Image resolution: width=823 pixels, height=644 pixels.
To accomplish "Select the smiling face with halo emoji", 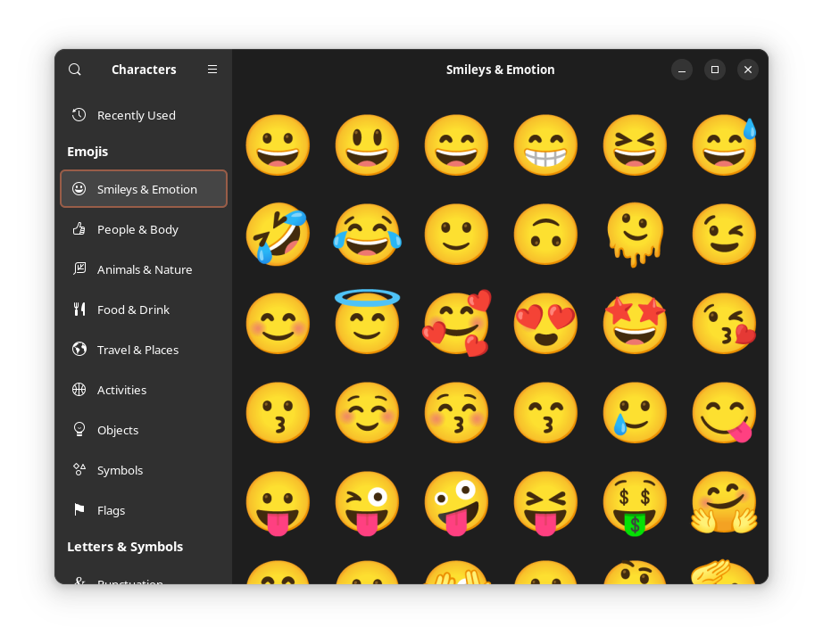I will tap(367, 322).
